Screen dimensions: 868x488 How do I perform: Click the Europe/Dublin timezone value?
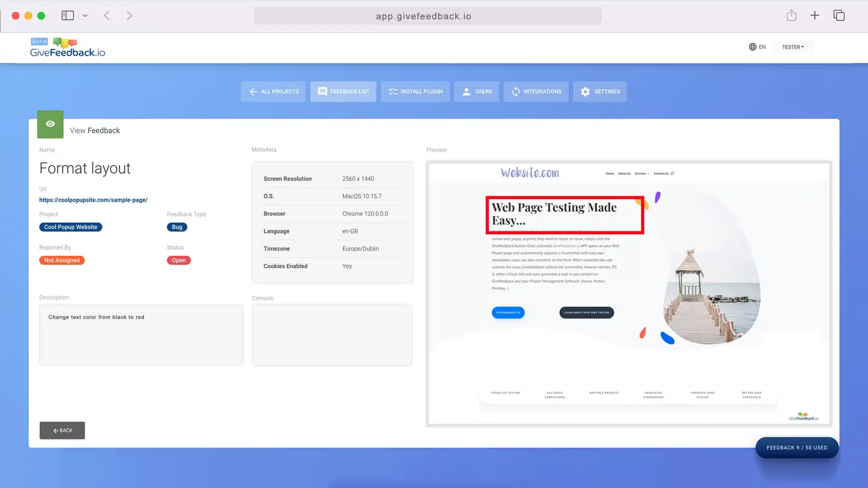tap(360, 249)
